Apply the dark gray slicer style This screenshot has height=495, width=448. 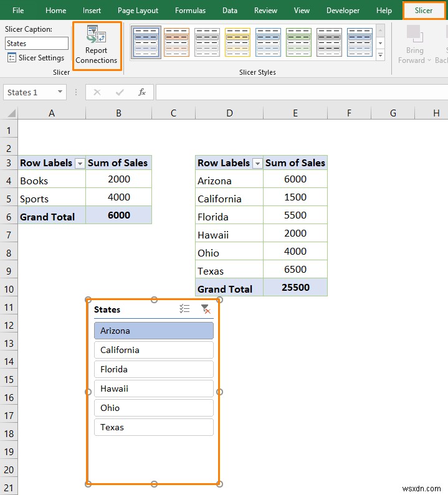pos(329,42)
